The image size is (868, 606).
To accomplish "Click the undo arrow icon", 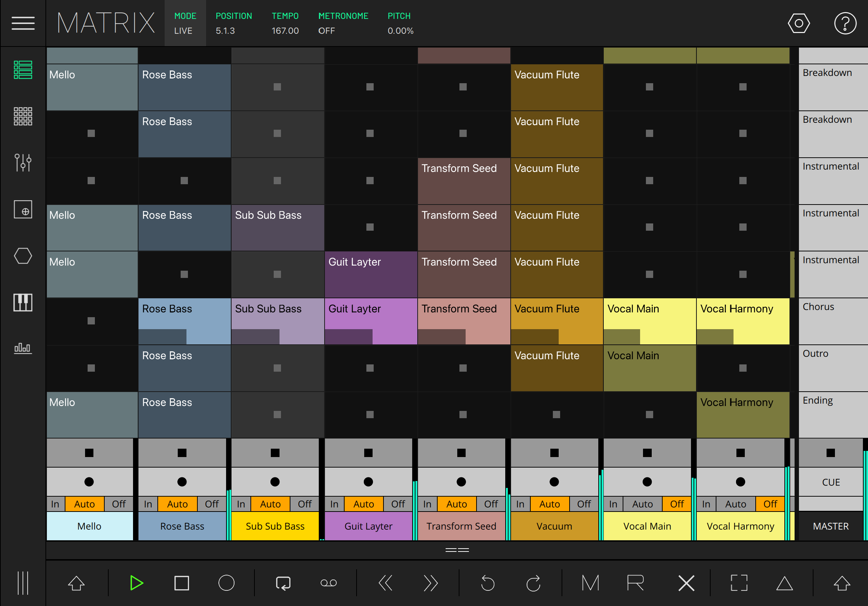I will [488, 583].
